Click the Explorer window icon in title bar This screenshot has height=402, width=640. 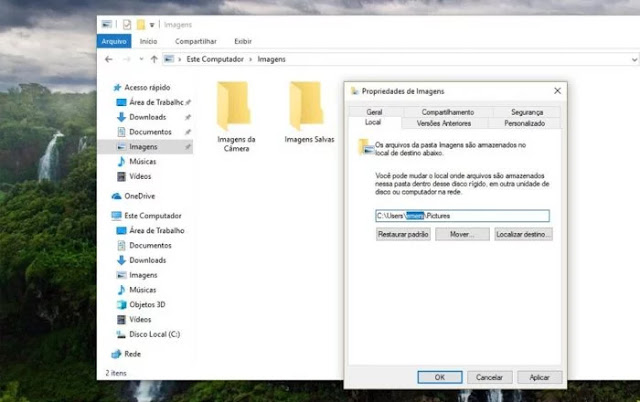(x=107, y=24)
